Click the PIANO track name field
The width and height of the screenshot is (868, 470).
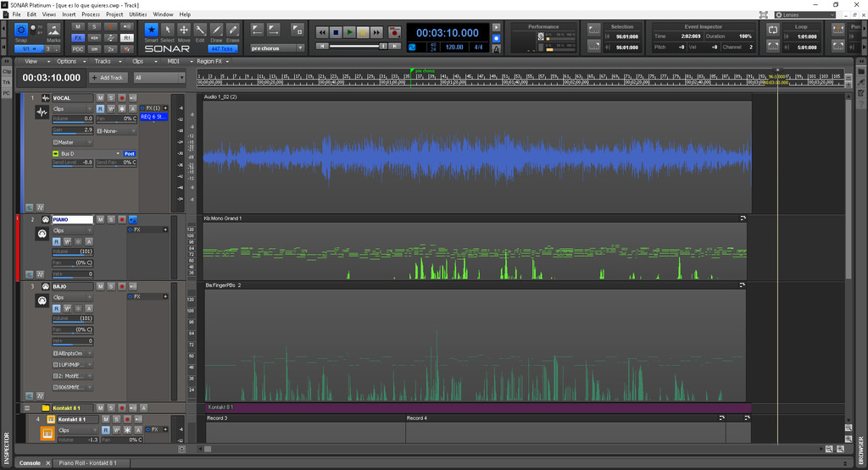coord(72,219)
